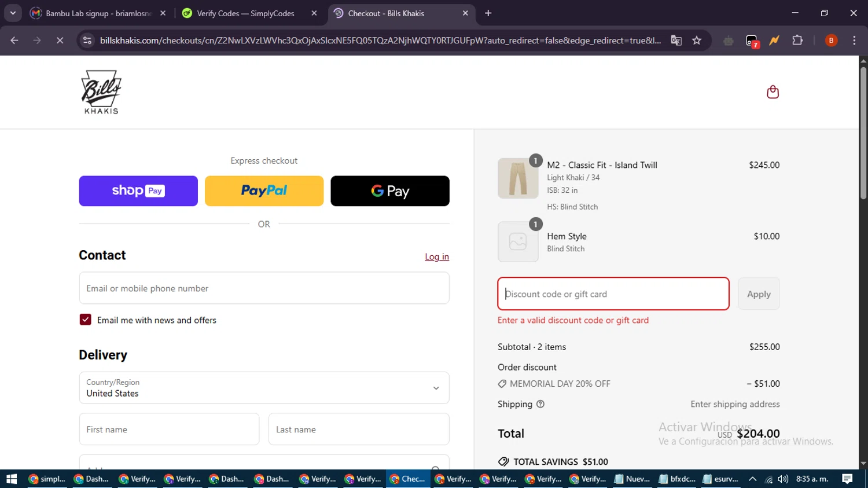This screenshot has height=488, width=868.
Task: Click the Hem Style placeholder thumbnail
Action: click(518, 242)
